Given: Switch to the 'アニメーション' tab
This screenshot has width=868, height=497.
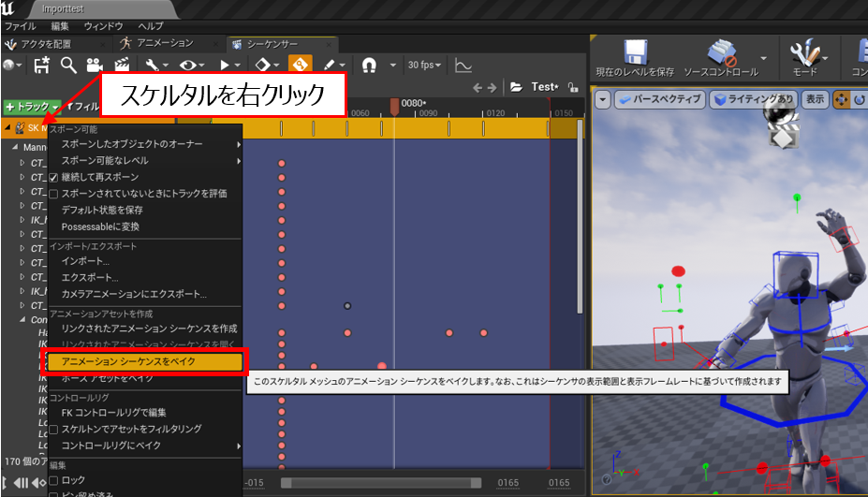Looking at the screenshot, I should [165, 43].
